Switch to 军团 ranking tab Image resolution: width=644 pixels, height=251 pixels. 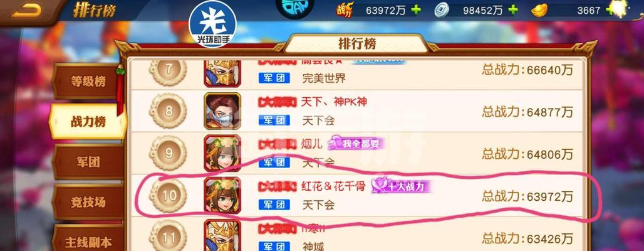[x=88, y=162]
